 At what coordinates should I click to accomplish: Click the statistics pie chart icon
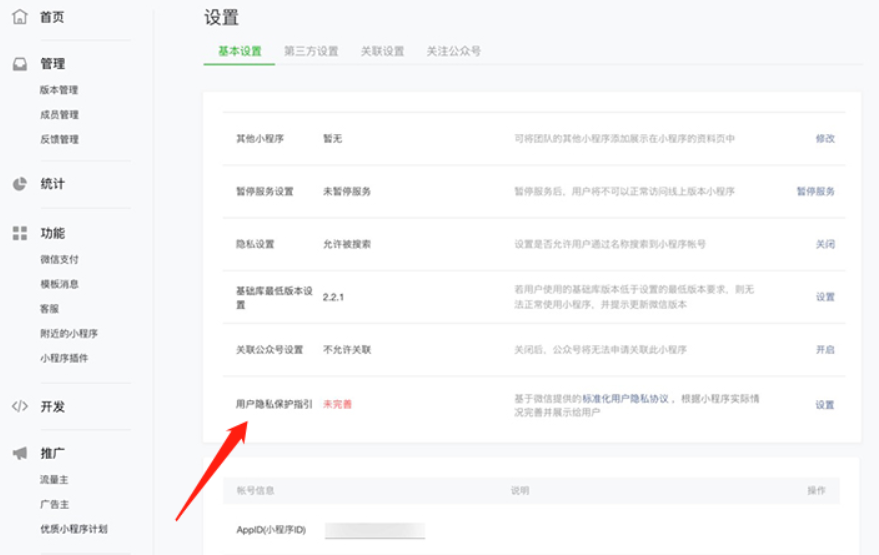click(x=19, y=184)
